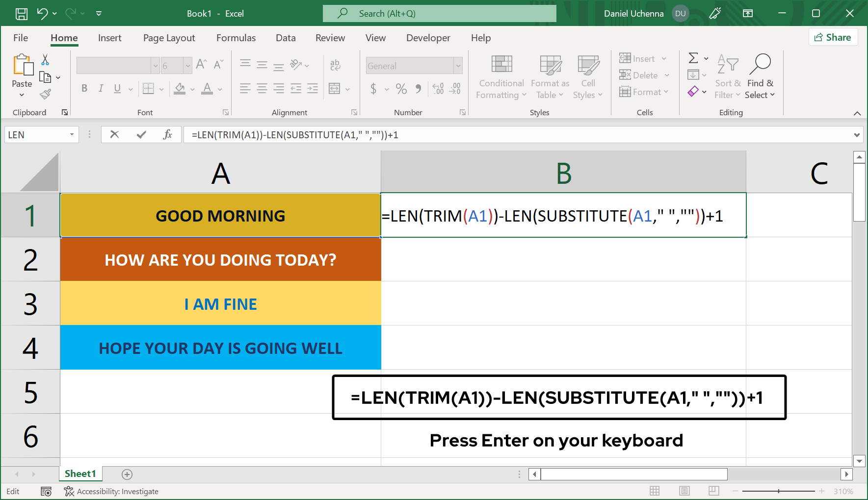Toggle bold formatting
Viewport: 868px width, 500px height.
84,89
